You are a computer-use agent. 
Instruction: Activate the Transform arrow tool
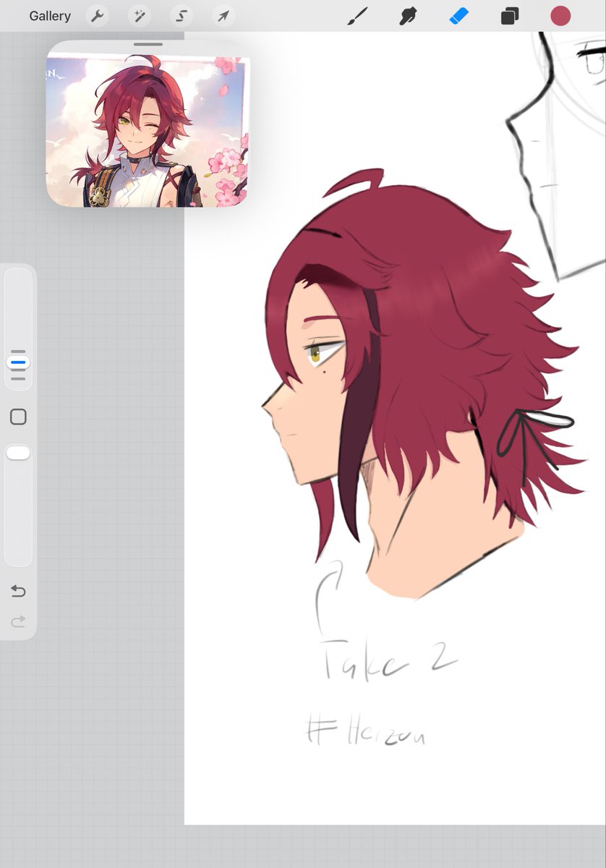pyautogui.click(x=223, y=16)
